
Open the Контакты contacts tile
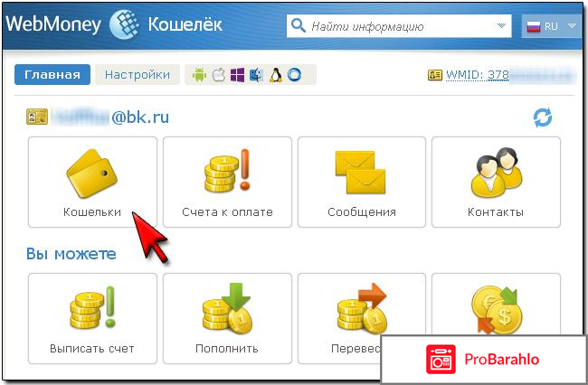click(496, 182)
